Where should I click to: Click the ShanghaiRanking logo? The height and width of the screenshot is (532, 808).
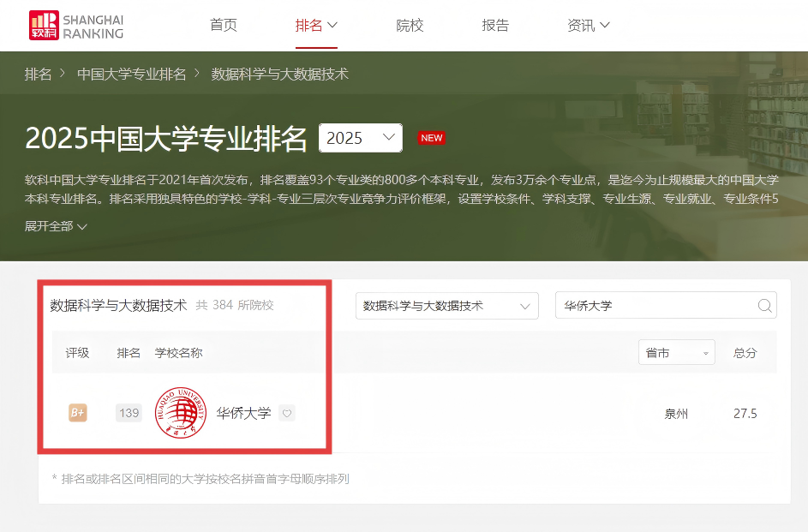pos(76,25)
